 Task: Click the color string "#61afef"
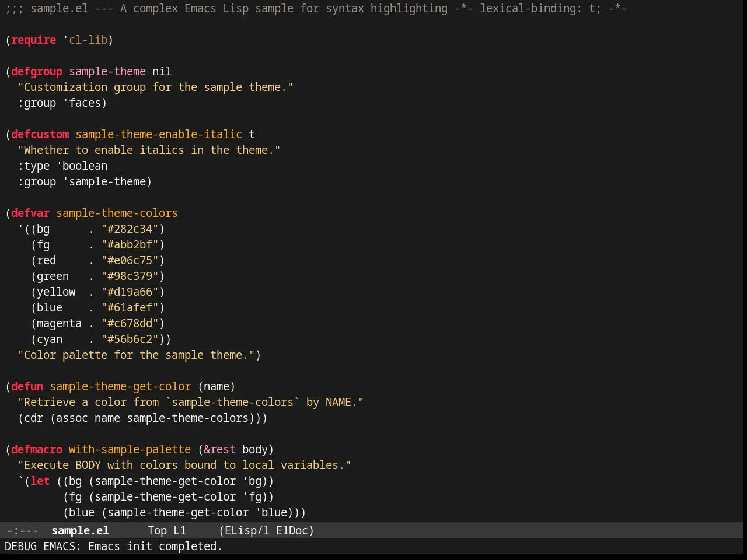(x=130, y=307)
